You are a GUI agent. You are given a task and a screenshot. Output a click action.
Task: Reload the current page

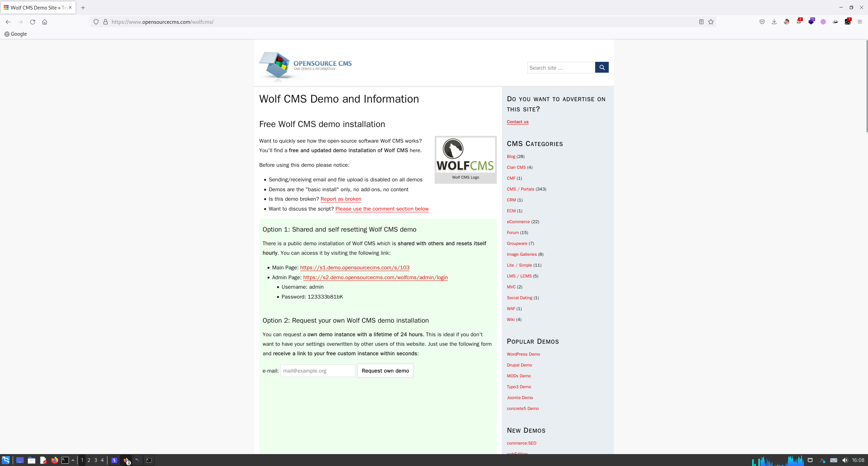33,22
